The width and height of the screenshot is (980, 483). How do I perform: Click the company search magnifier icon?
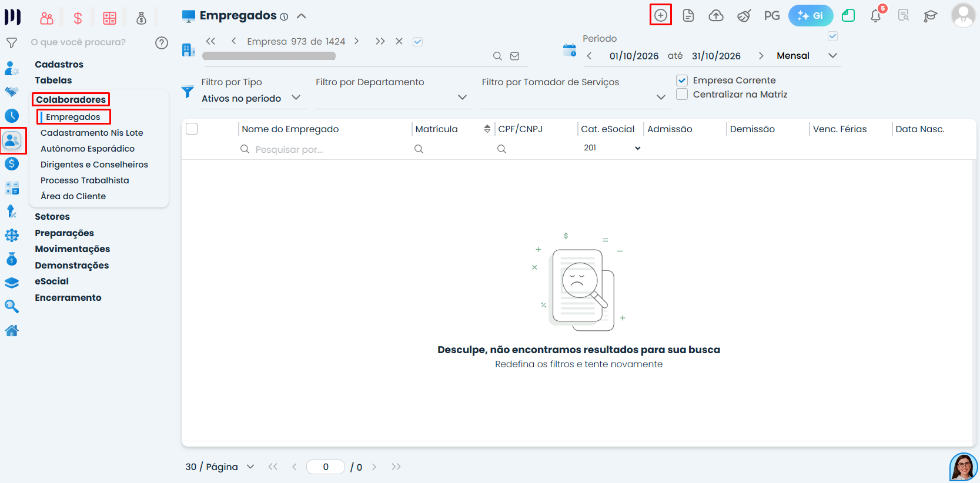(x=497, y=56)
